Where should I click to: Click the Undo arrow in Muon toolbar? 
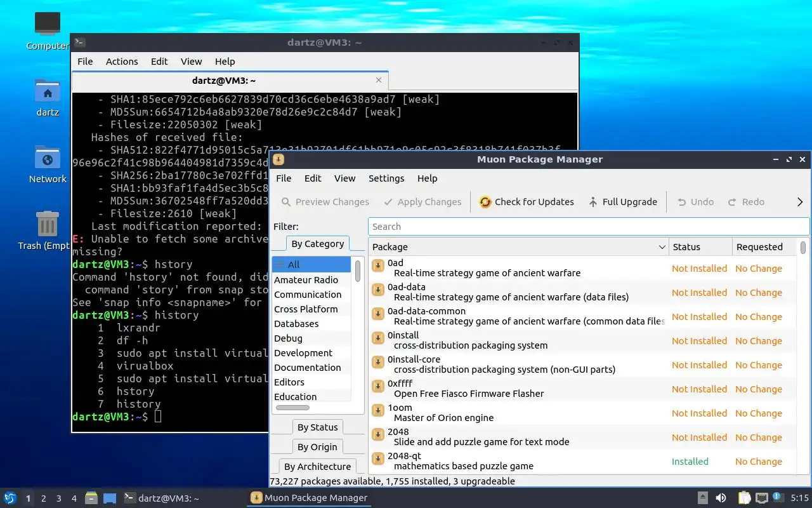click(x=681, y=202)
